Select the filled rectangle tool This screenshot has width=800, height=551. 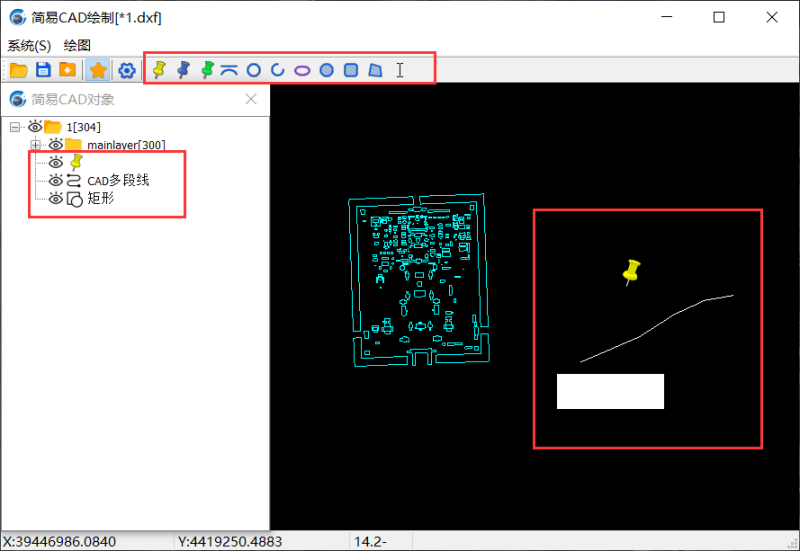tap(351, 70)
